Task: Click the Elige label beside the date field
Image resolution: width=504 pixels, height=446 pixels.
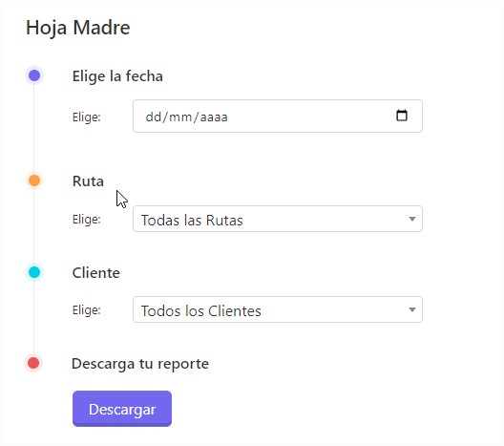Action: click(87, 117)
